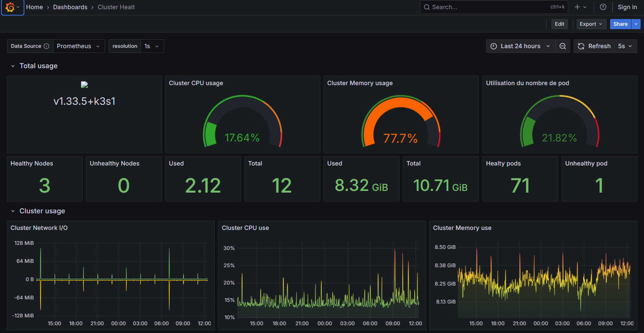Screen dimensions: 644x333
Task: Click the Unhealthy pod panel title
Action: pos(586,163)
